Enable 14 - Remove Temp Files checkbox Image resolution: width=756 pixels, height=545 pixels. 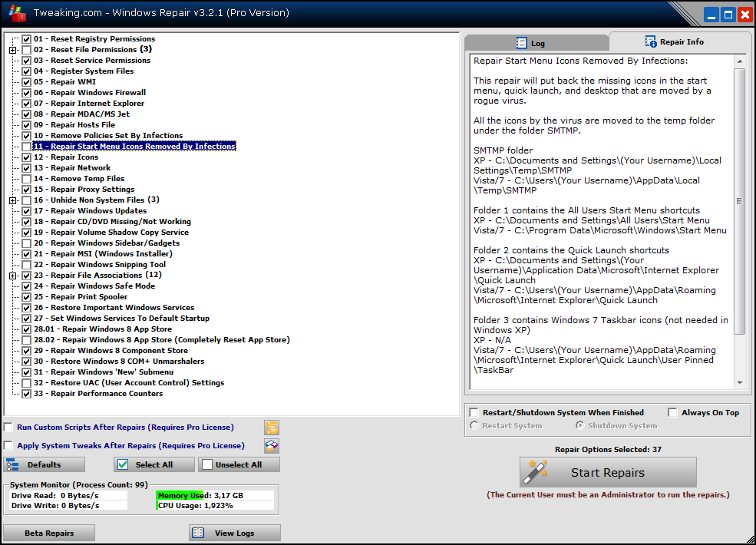click(27, 179)
